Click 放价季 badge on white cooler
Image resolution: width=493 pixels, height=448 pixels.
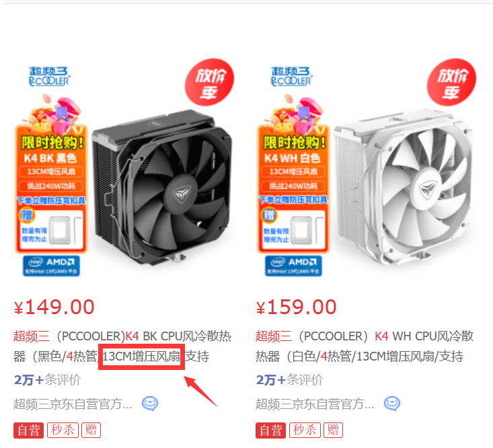pos(451,82)
